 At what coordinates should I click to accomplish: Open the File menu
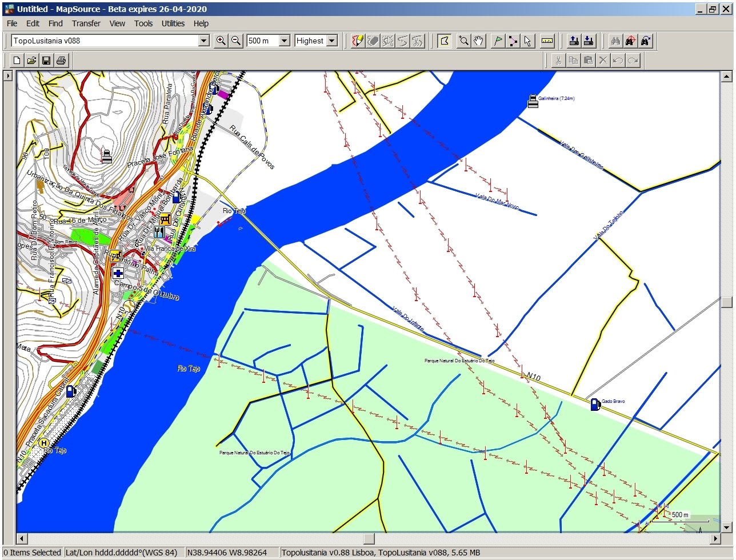click(12, 23)
